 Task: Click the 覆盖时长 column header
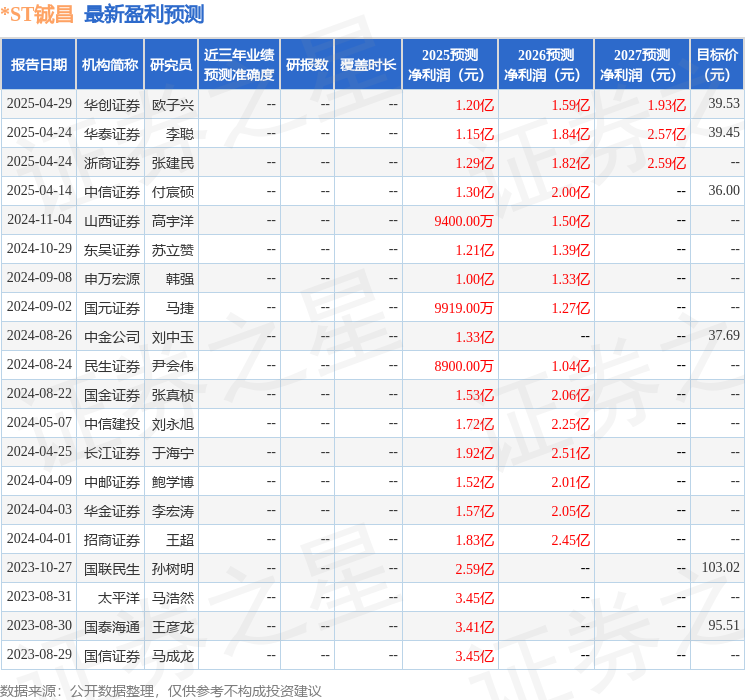tap(368, 65)
